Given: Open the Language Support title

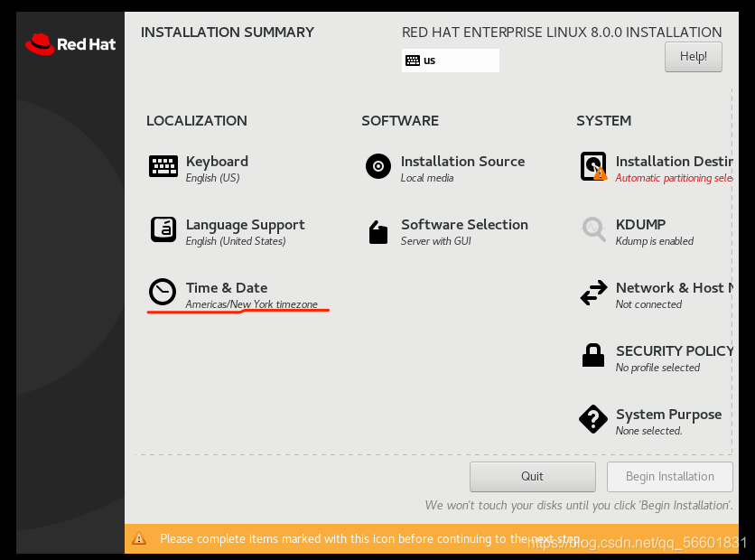Looking at the screenshot, I should (x=245, y=225).
